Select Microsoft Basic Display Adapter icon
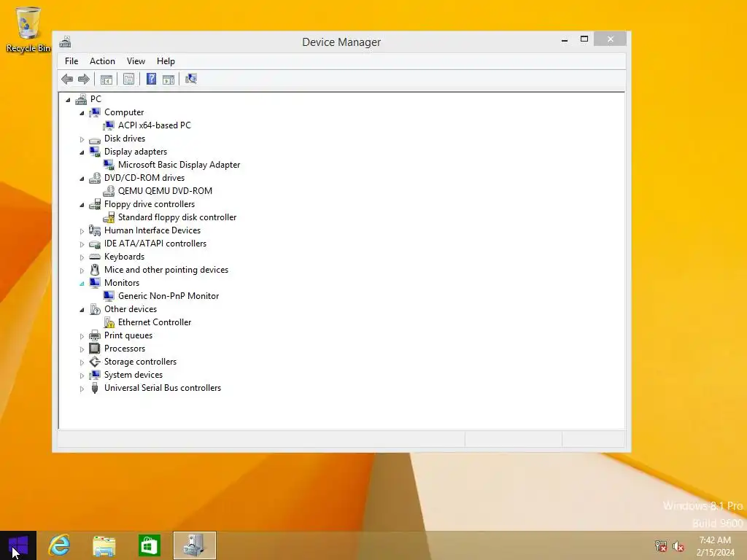The image size is (747, 560). [x=109, y=165]
